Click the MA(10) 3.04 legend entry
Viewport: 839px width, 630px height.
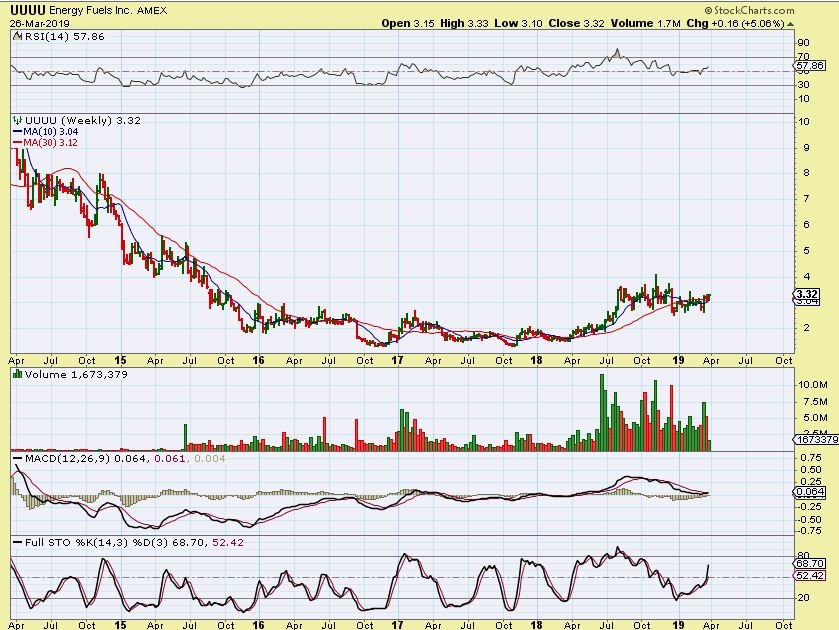tap(50, 132)
